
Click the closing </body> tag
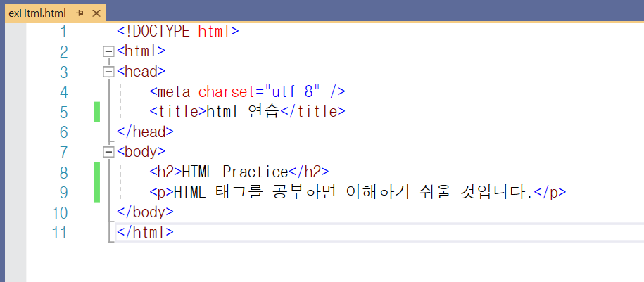145,212
